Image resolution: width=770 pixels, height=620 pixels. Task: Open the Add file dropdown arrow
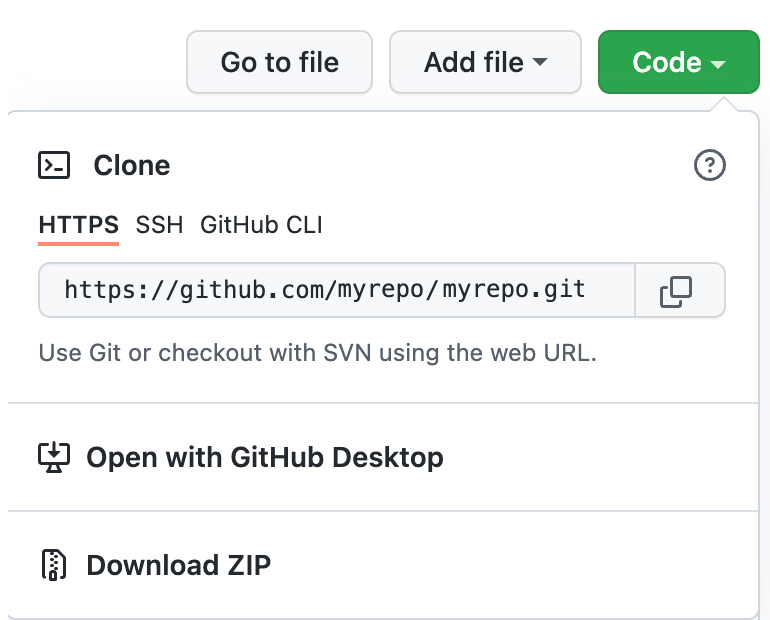coord(540,62)
